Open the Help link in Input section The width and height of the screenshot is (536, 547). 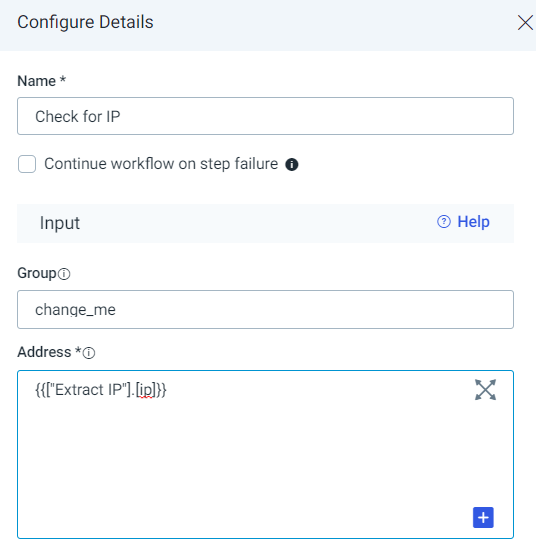pos(473,222)
